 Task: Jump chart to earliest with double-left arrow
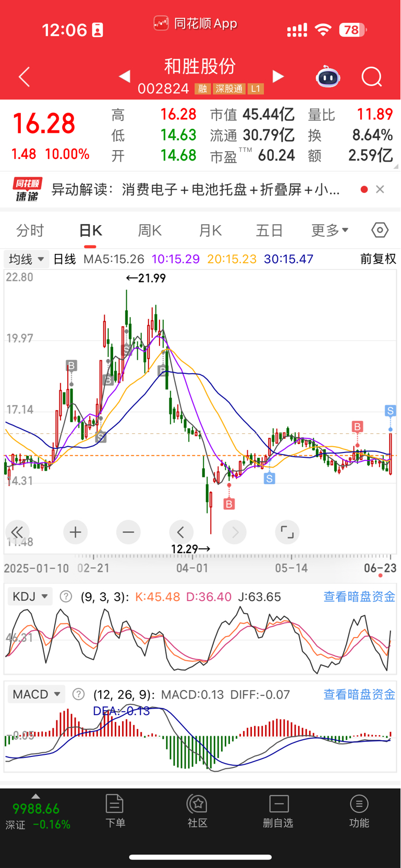click(17, 532)
